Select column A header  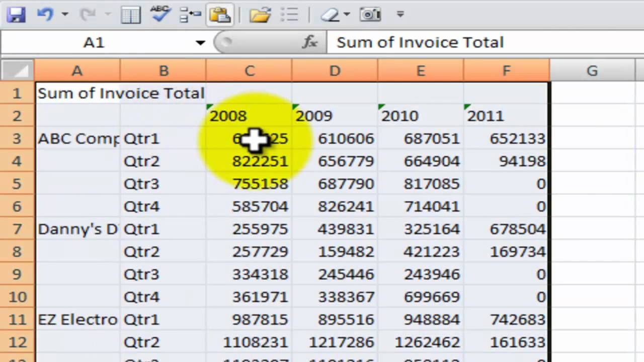point(77,71)
